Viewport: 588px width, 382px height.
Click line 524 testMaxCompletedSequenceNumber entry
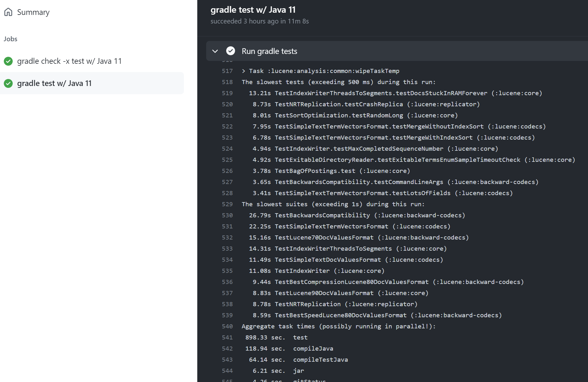375,149
